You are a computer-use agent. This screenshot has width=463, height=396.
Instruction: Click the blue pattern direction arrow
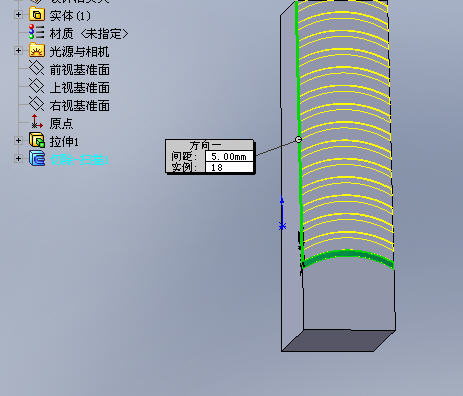tap(282, 213)
